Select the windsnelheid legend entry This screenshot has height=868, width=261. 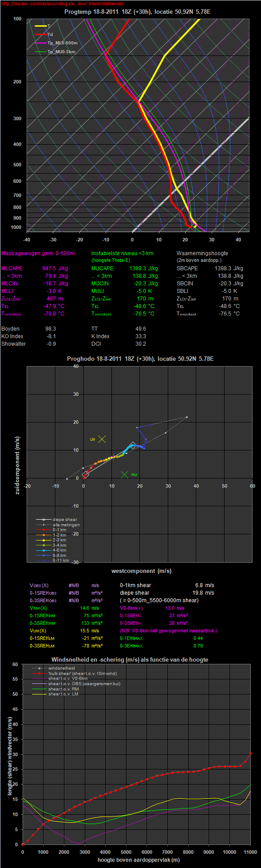tap(50, 668)
